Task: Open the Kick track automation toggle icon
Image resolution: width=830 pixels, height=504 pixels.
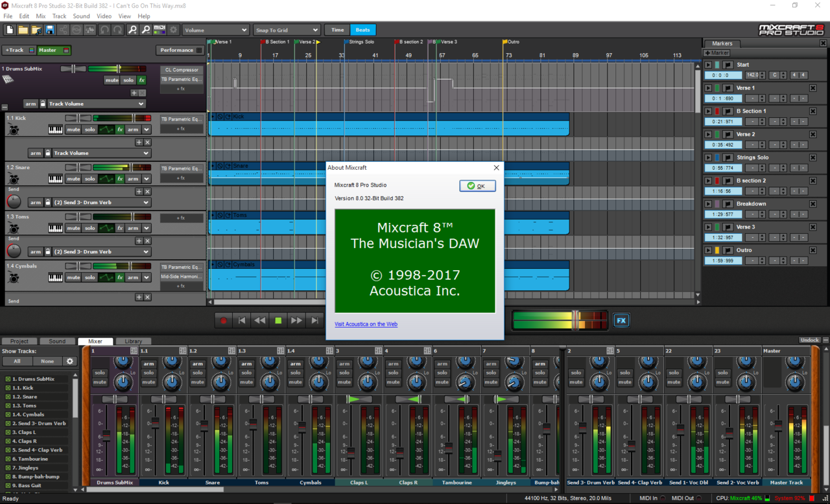Action: point(106,130)
